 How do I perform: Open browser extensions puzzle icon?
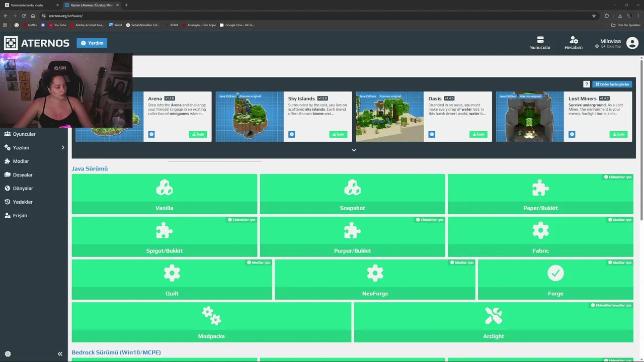tap(607, 16)
